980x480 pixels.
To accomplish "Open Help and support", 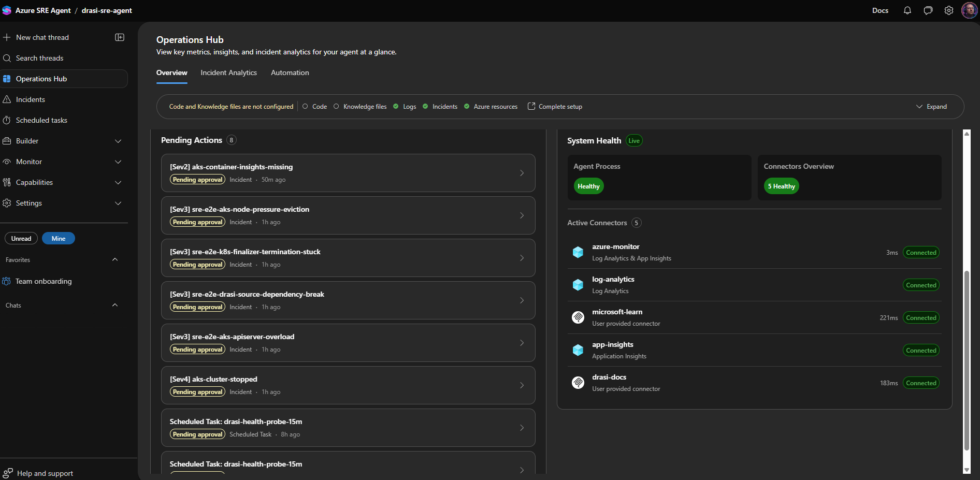I will point(45,473).
